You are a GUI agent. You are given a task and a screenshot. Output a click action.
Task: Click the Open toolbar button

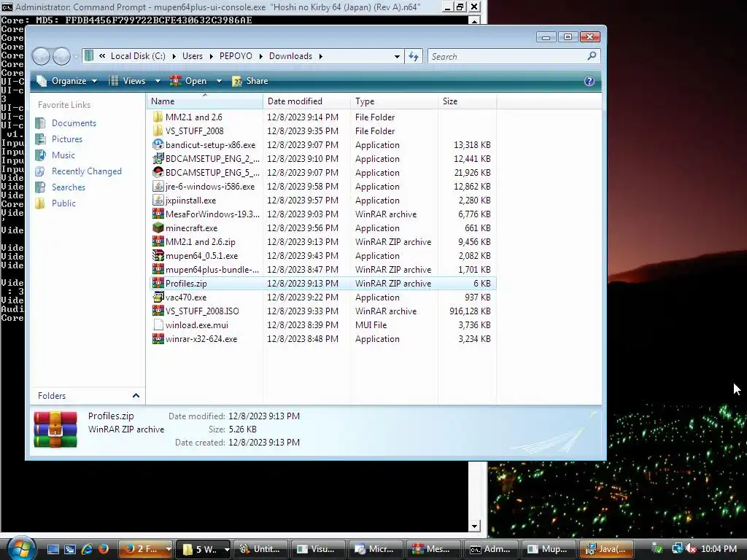[x=189, y=81]
